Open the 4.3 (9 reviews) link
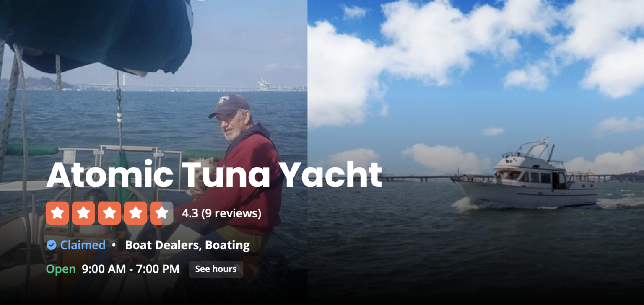Image resolution: width=644 pixels, height=305 pixels. tap(221, 214)
